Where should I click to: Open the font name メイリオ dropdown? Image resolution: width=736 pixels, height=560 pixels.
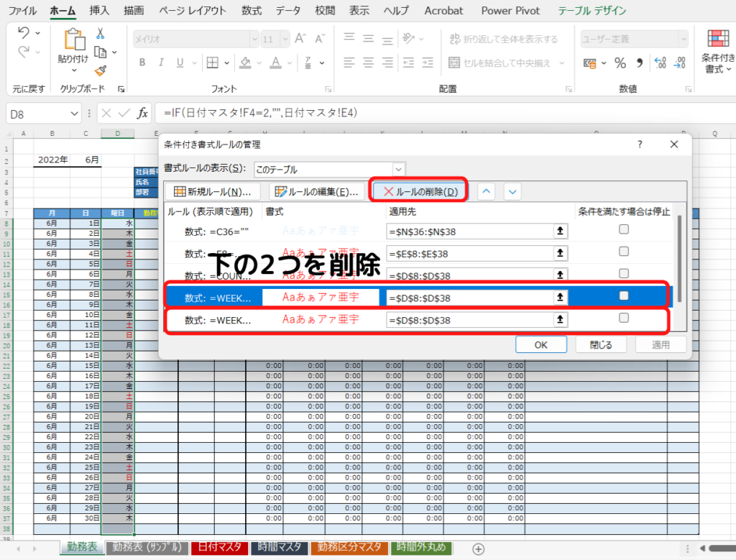(254, 39)
